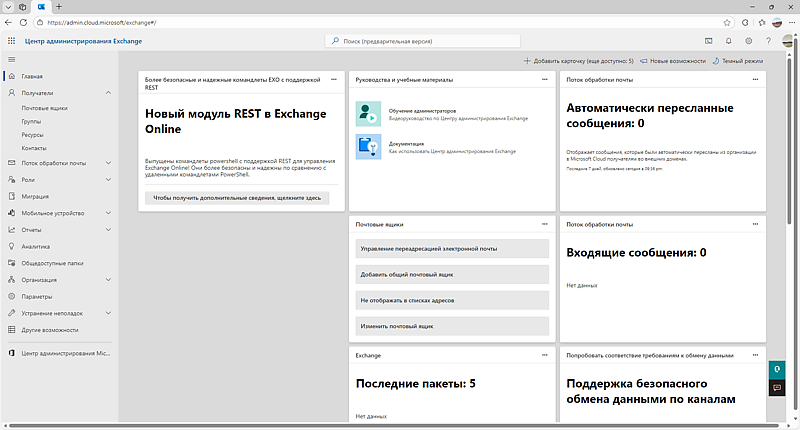The height and width of the screenshot is (430, 800).
Task: Reload the page in the browser
Action: [x=23, y=22]
